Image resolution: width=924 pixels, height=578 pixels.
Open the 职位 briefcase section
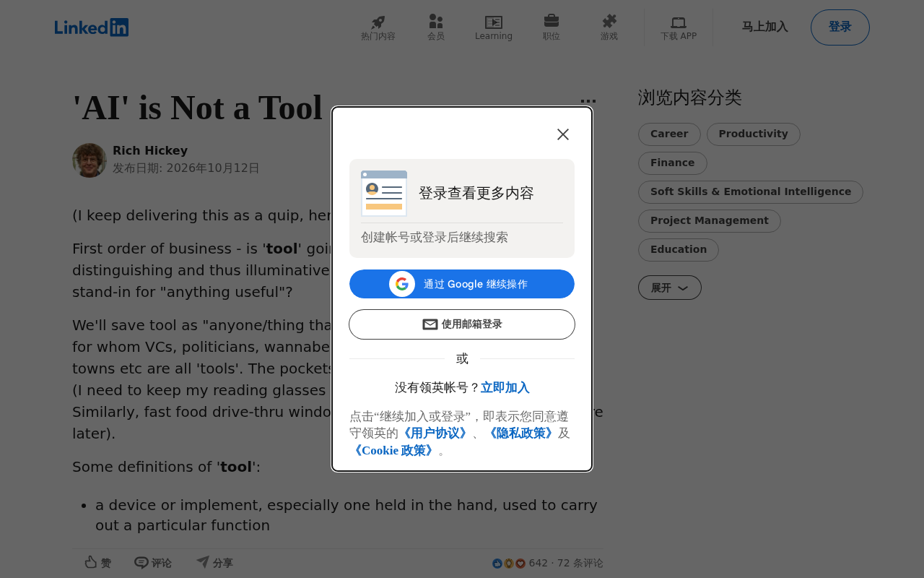pos(552,28)
